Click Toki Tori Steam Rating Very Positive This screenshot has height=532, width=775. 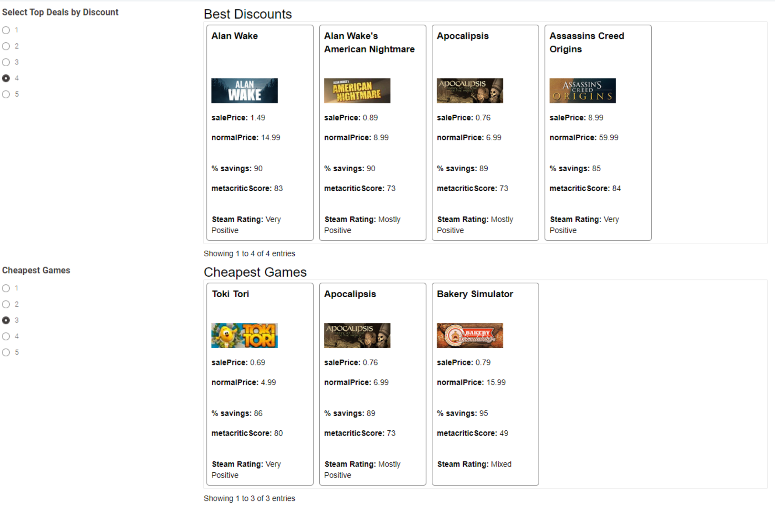tap(246, 470)
